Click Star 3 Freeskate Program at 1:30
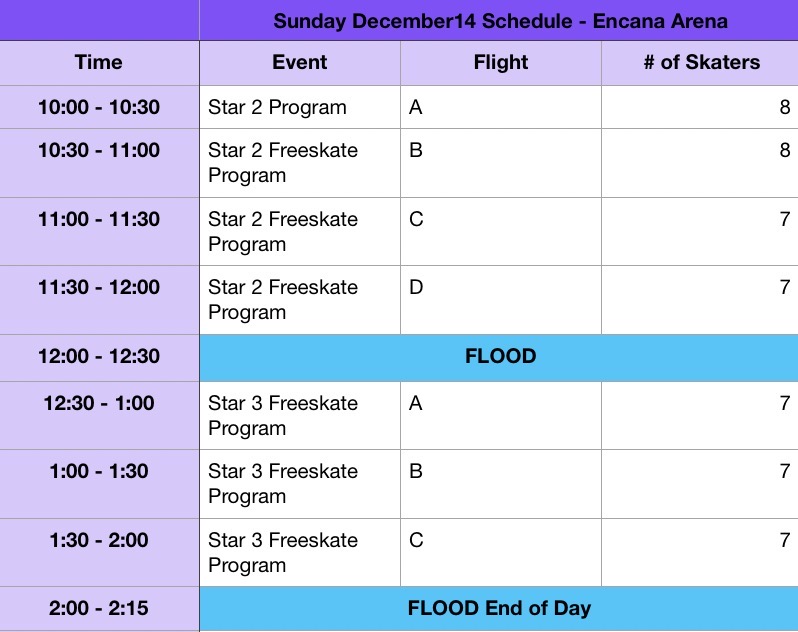 point(300,552)
